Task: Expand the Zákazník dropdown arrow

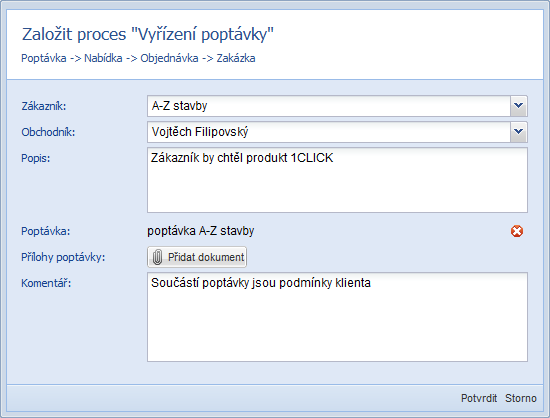Action: tap(518, 106)
